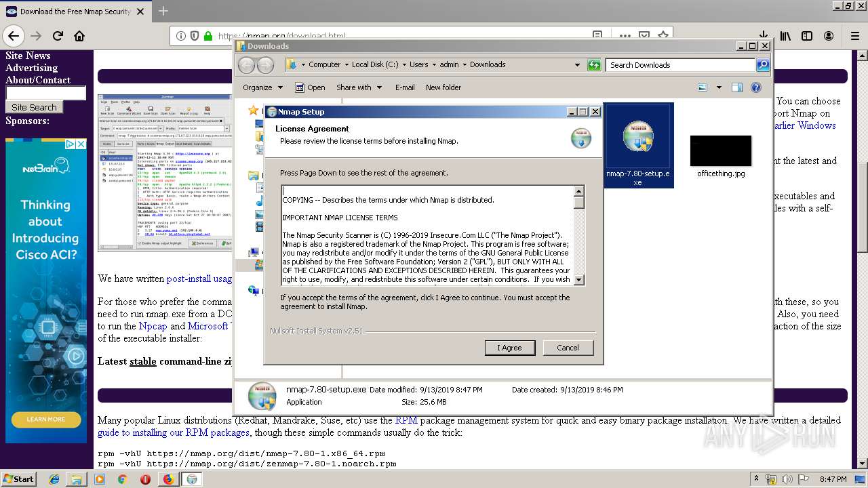The width and height of the screenshot is (868, 488).
Task: Click the Start button
Action: (x=18, y=479)
